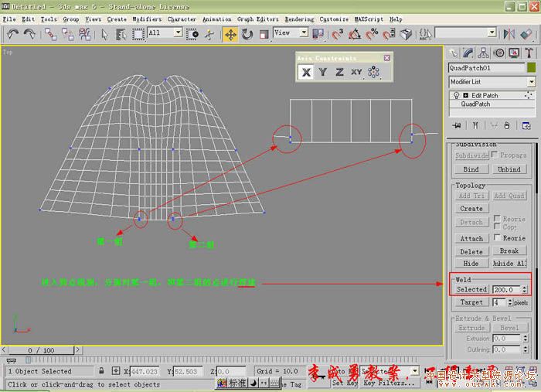Click the Weld Target button
Image resolution: width=541 pixels, height=392 pixels.
click(471, 302)
